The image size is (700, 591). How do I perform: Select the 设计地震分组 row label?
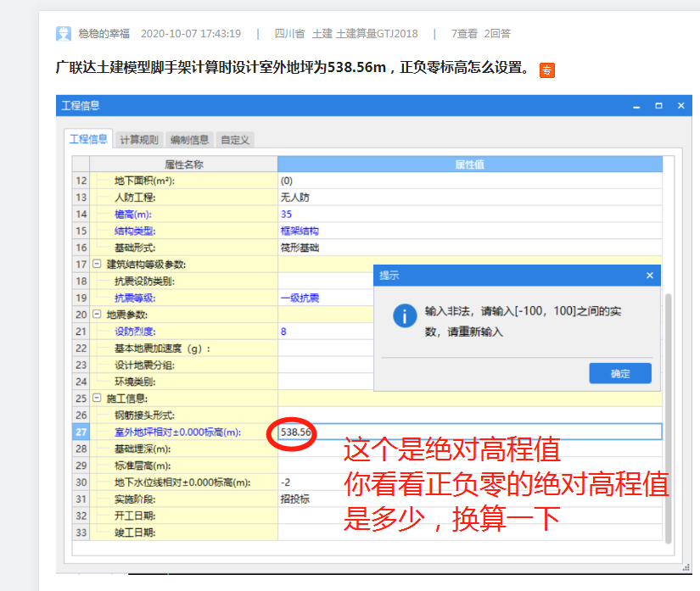(144, 365)
